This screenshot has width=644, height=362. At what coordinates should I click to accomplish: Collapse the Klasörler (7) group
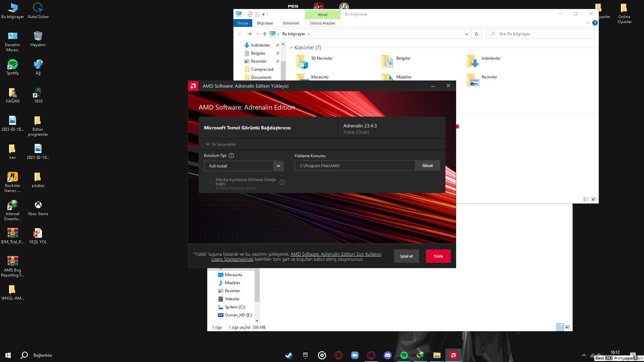pos(291,48)
